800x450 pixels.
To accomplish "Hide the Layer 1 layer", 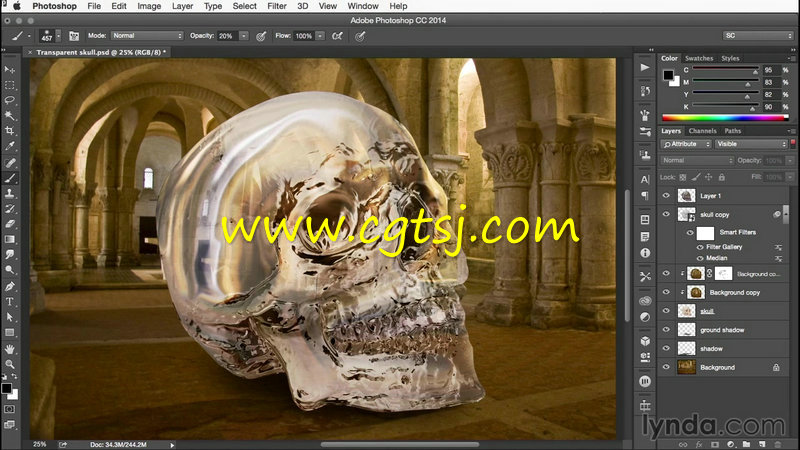I will pos(666,195).
